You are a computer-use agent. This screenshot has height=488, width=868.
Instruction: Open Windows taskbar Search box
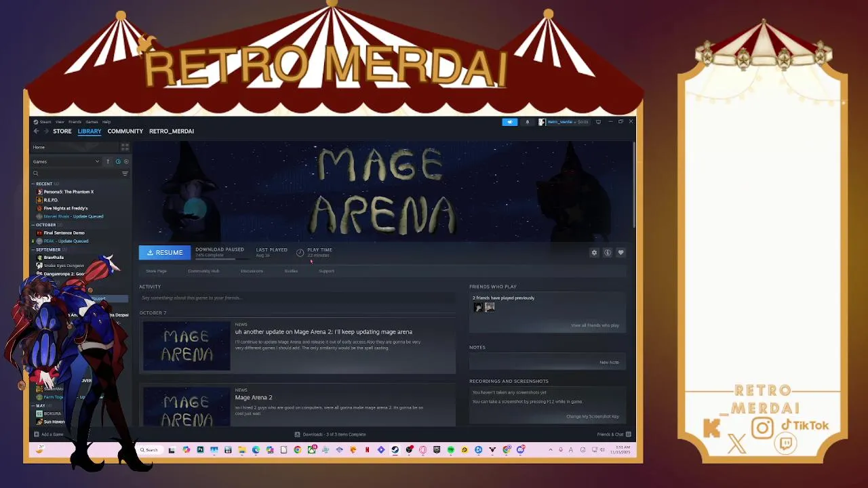tap(150, 450)
